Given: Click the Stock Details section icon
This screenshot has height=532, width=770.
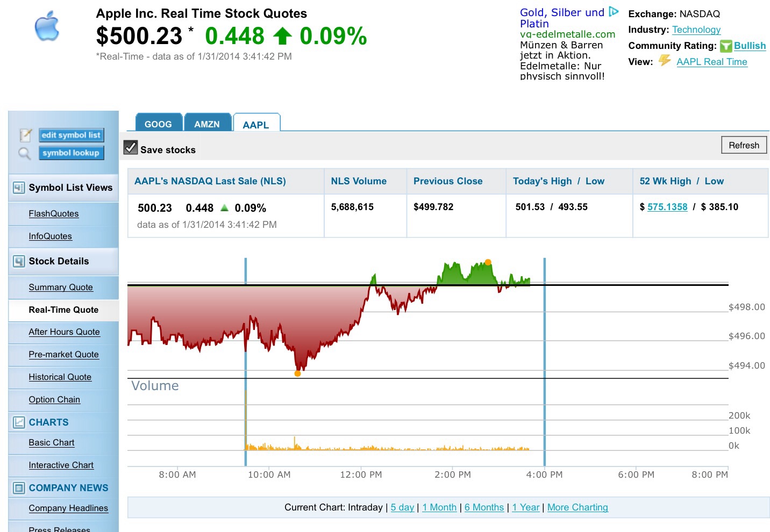Looking at the screenshot, I should 19,261.
